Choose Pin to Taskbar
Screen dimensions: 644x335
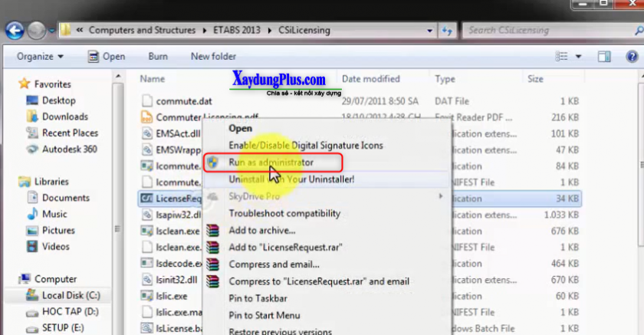pyautogui.click(x=258, y=298)
